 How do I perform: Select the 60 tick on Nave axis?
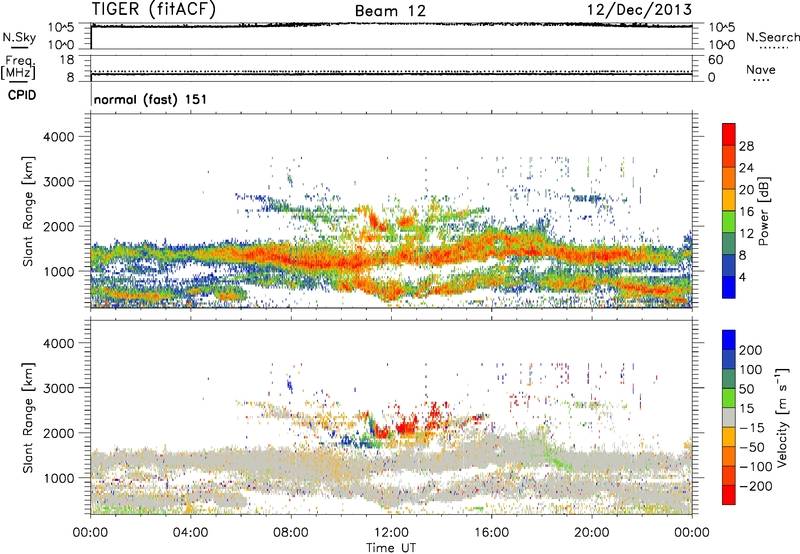[x=716, y=60]
